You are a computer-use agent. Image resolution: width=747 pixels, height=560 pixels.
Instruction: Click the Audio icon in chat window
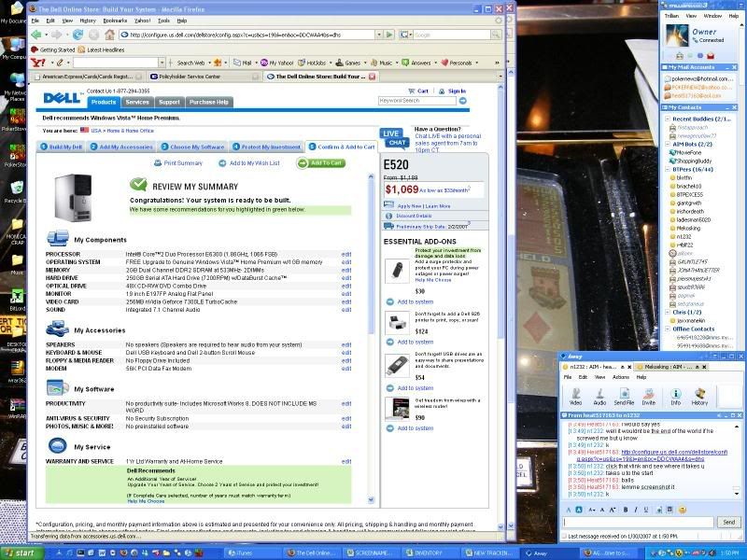point(599,396)
